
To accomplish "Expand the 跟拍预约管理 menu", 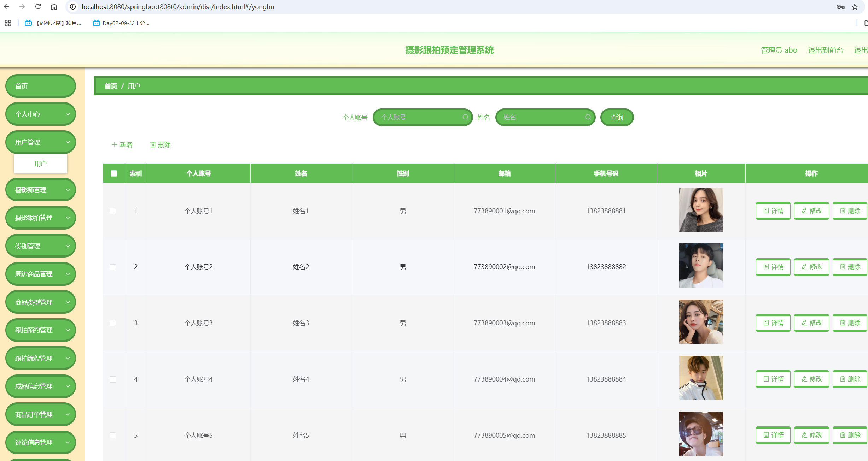I will (x=41, y=330).
